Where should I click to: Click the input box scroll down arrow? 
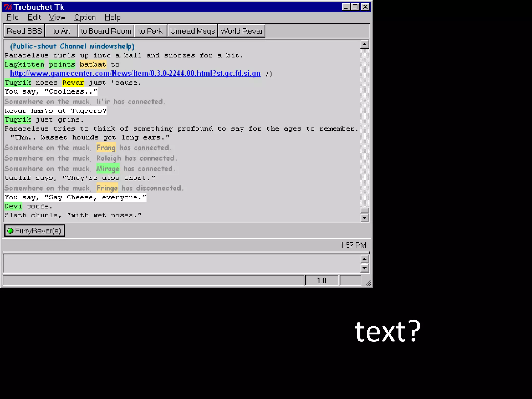click(365, 268)
